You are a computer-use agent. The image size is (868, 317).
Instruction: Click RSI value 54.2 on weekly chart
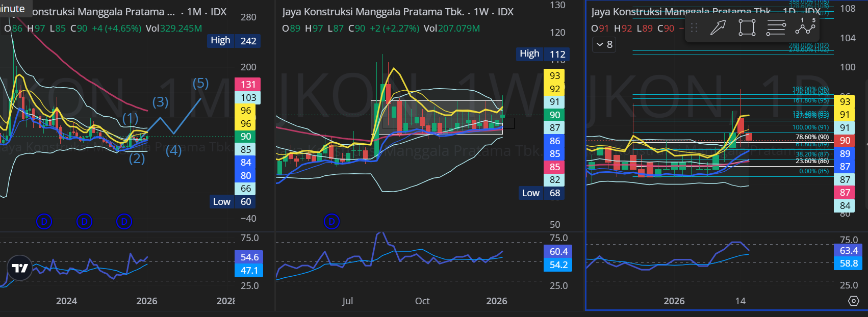(558, 265)
